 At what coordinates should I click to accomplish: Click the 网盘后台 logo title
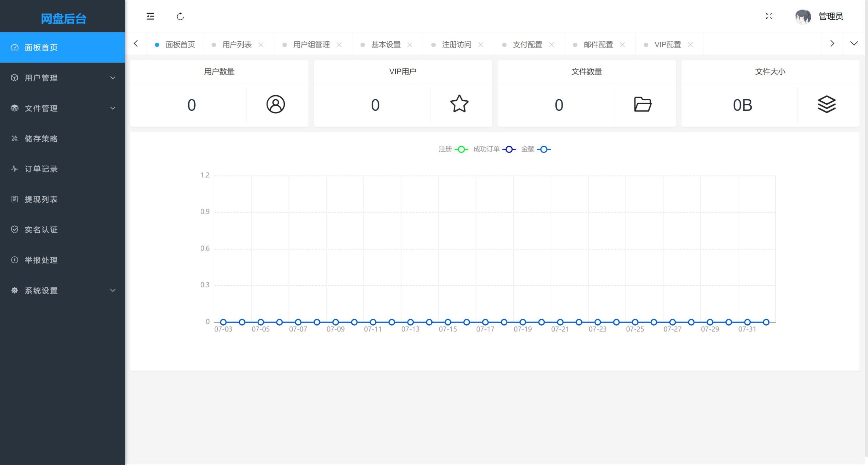coord(63,19)
